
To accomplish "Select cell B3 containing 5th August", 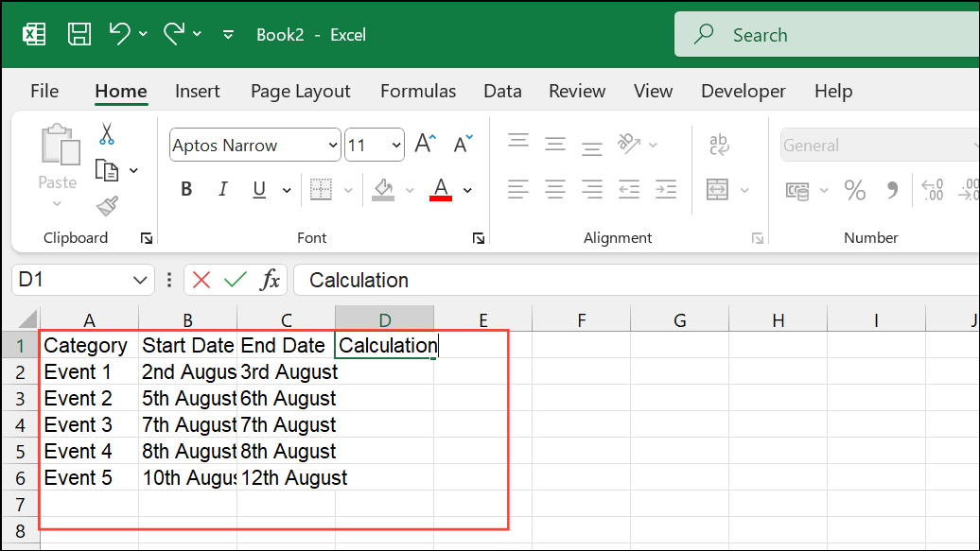I will click(x=187, y=398).
